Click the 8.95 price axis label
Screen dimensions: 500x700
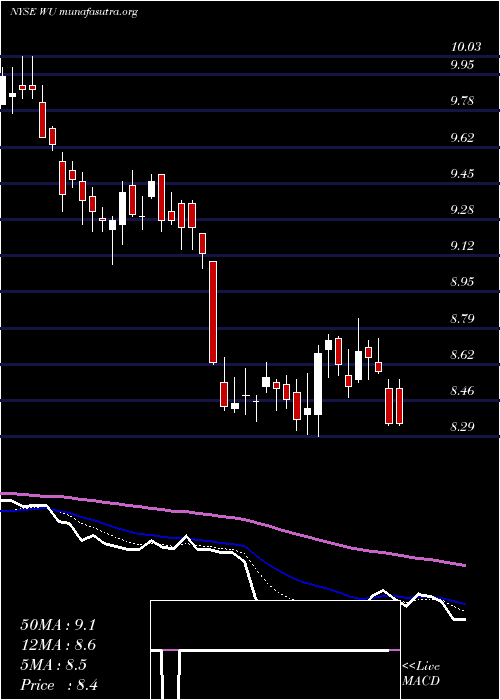(x=462, y=282)
